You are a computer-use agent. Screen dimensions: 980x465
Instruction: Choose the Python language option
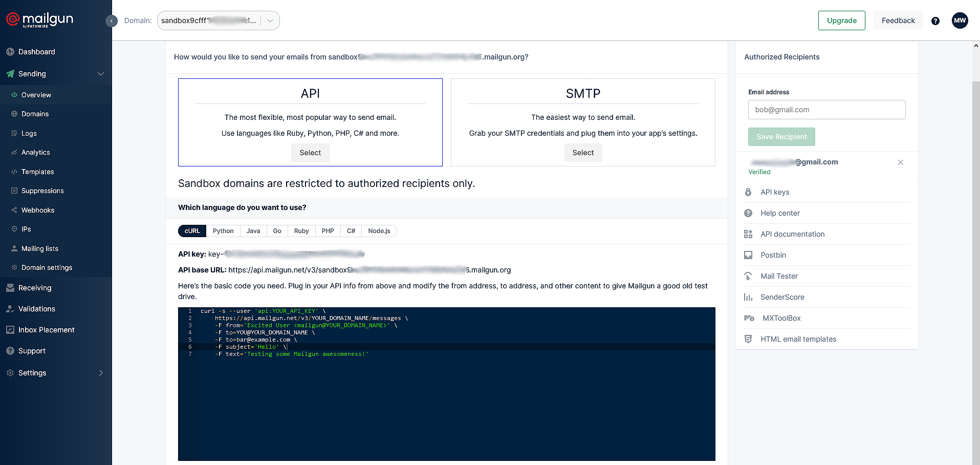[x=223, y=231]
